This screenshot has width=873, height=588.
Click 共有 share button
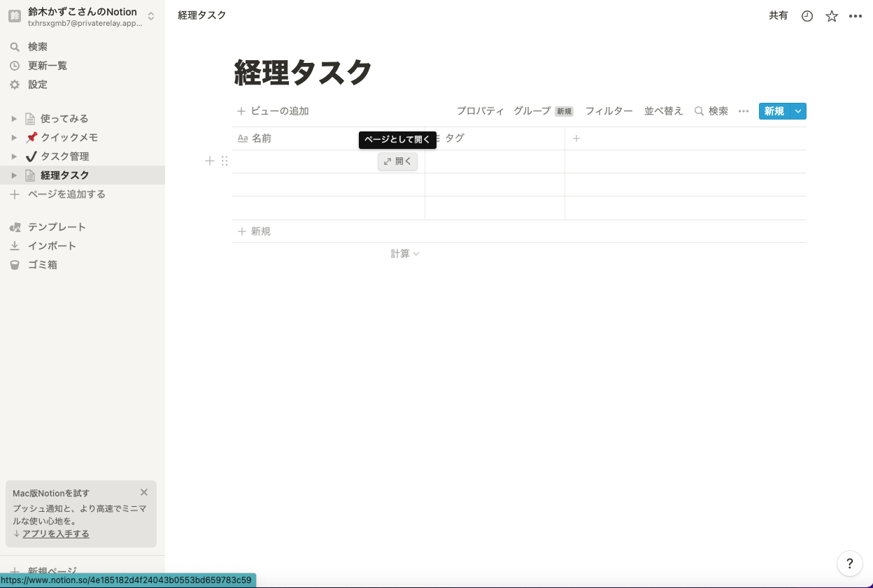(x=779, y=15)
